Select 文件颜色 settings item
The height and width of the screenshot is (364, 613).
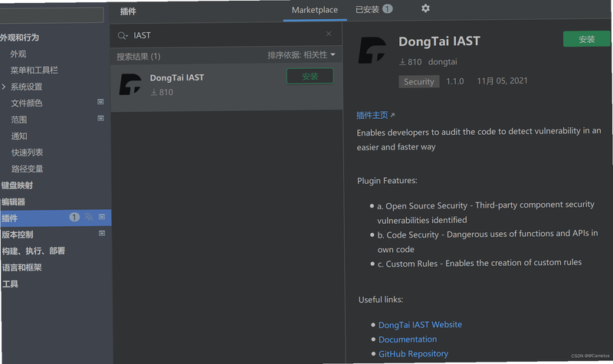[x=27, y=103]
